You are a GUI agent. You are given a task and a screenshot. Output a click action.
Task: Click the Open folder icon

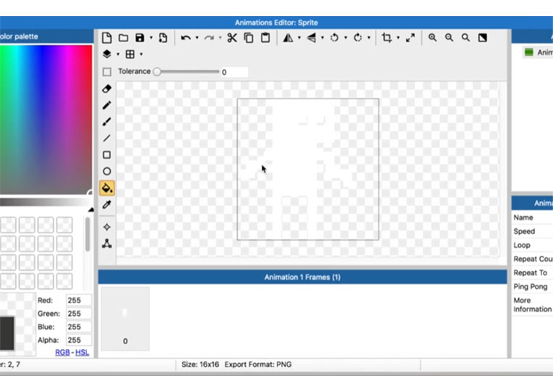pos(123,38)
